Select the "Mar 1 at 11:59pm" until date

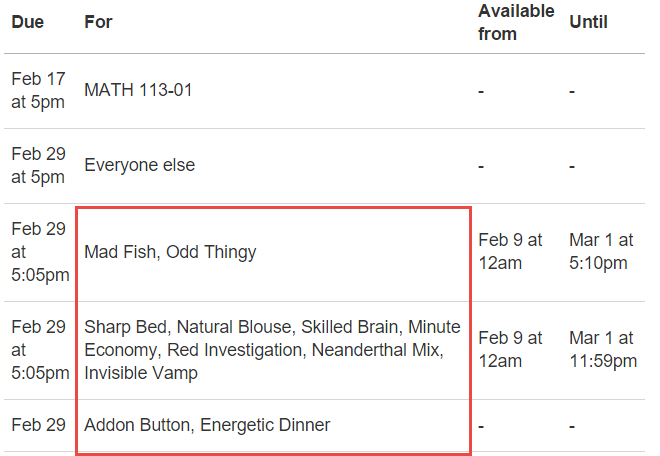click(x=603, y=350)
